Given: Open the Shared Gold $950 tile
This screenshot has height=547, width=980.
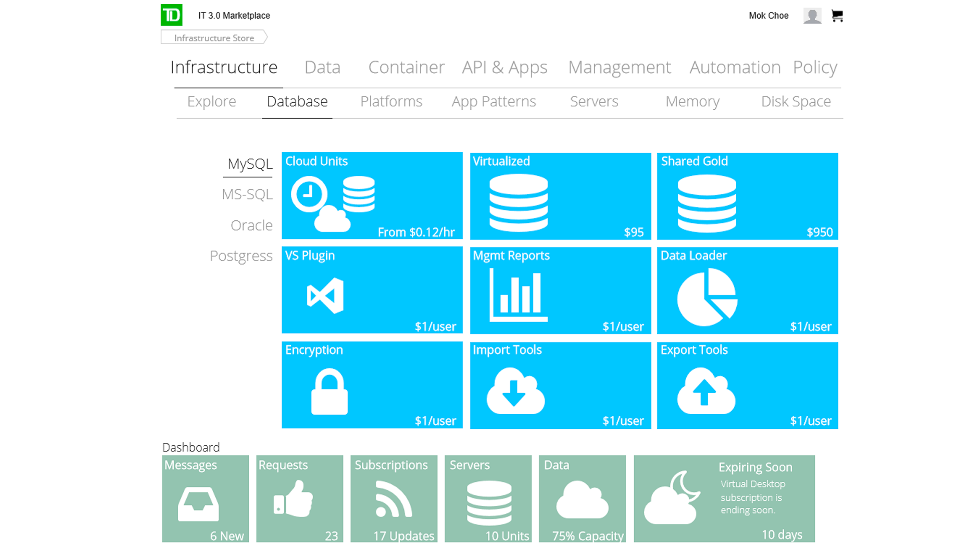Looking at the screenshot, I should click(x=747, y=196).
